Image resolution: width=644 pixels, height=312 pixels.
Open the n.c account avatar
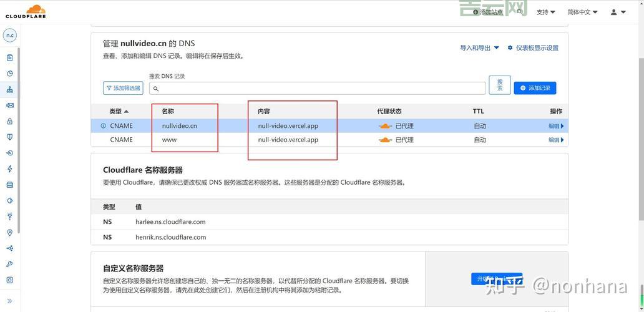(x=10, y=36)
